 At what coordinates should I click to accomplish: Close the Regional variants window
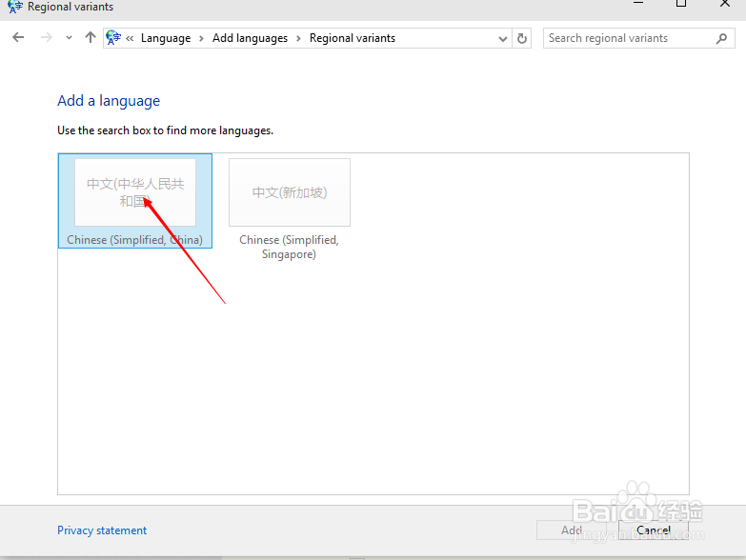(725, 4)
